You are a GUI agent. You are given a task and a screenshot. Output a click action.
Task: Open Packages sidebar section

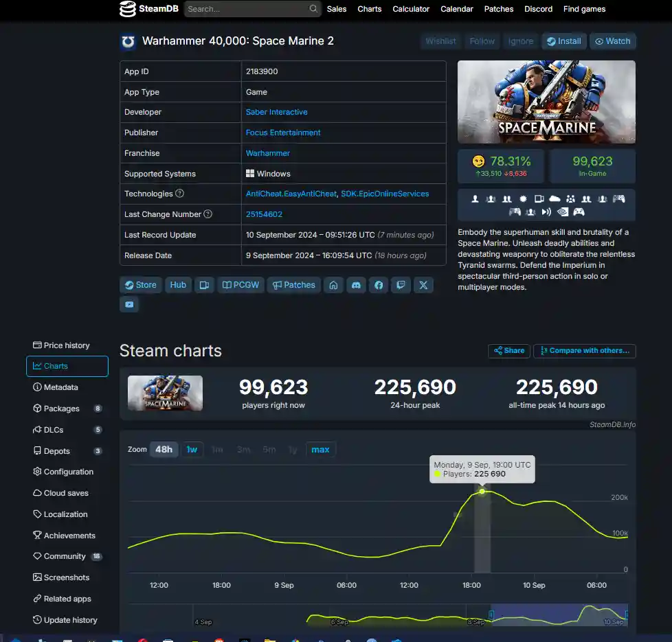coord(67,409)
